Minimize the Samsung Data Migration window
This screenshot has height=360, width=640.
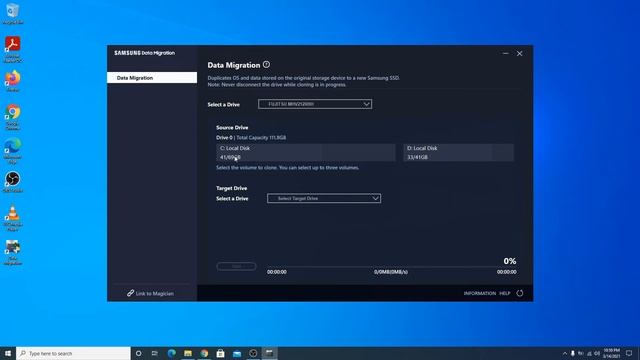click(505, 53)
